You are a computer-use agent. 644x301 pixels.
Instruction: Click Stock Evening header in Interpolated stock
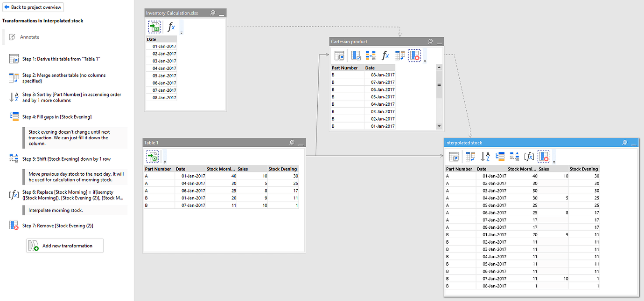point(584,169)
